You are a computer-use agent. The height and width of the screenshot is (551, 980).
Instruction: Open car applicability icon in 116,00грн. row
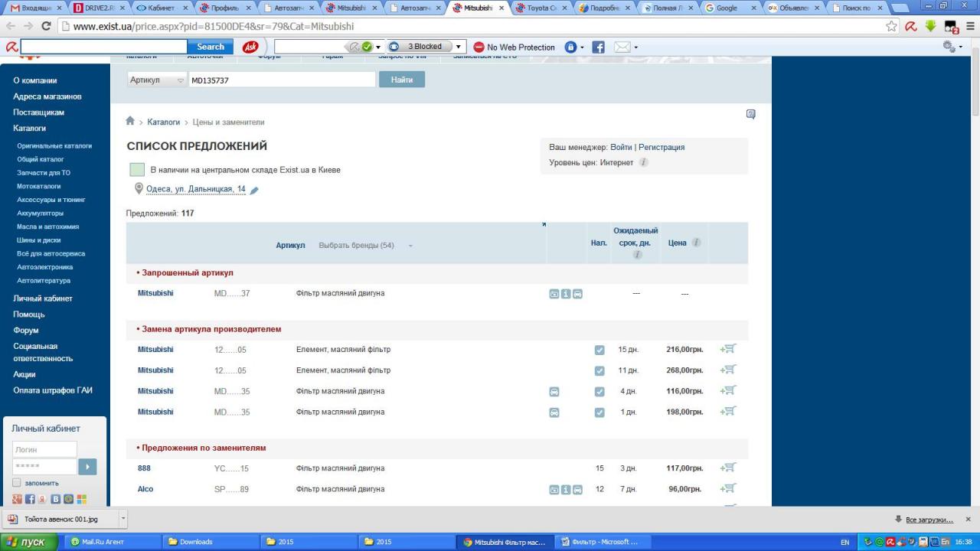[x=554, y=391]
